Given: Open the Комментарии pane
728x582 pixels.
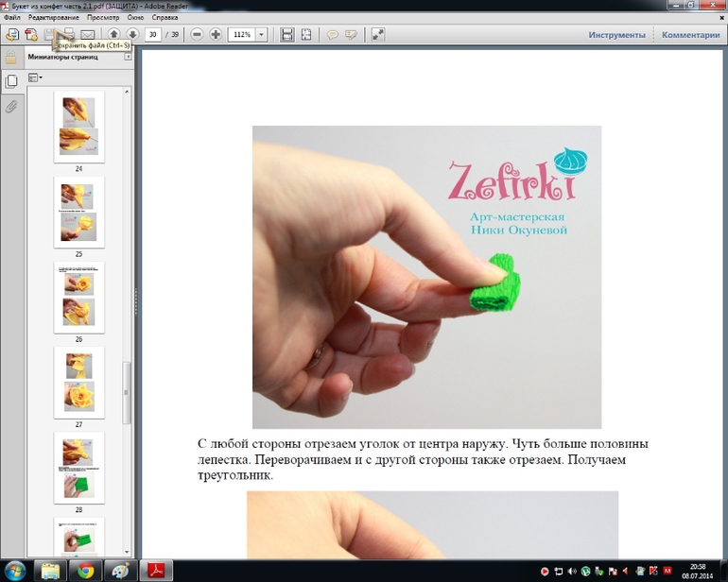Looking at the screenshot, I should click(690, 35).
